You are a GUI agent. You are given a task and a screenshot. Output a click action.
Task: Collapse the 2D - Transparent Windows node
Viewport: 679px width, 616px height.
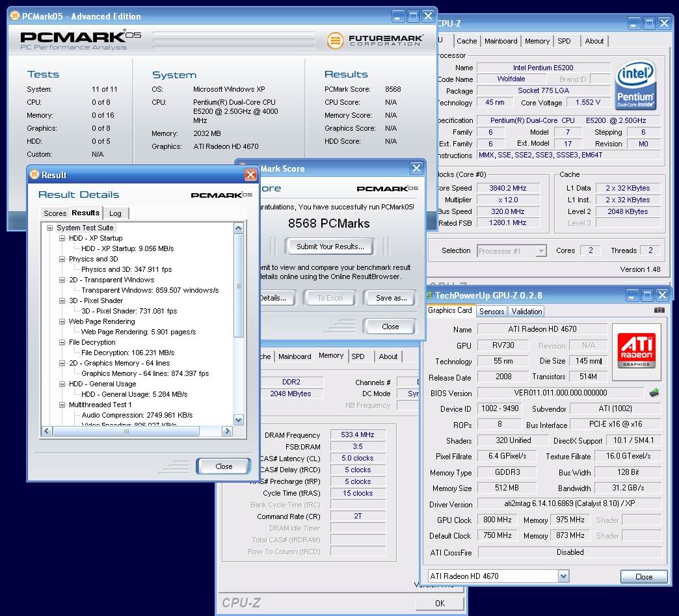[x=62, y=280]
